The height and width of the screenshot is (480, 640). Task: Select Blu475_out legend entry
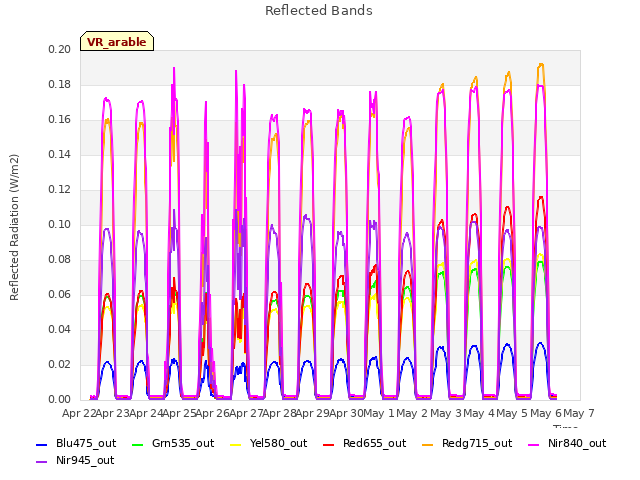tap(76, 443)
